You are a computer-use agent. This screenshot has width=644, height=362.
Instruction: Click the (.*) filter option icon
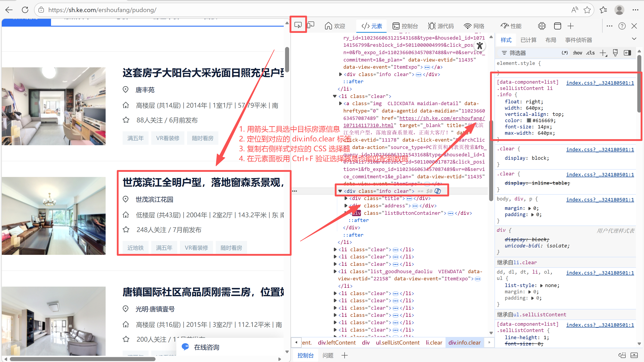[565, 53]
